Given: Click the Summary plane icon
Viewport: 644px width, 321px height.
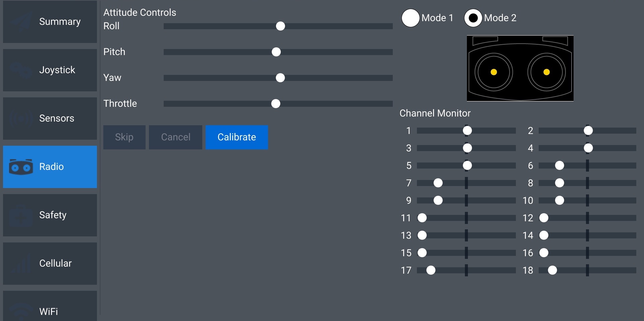Looking at the screenshot, I should pos(21,22).
